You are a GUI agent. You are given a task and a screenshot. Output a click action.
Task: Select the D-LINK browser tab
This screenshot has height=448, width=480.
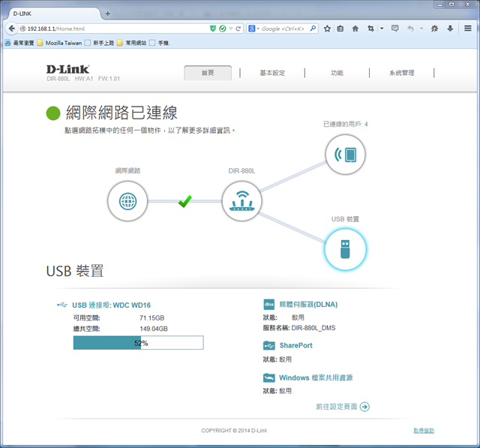(52, 14)
